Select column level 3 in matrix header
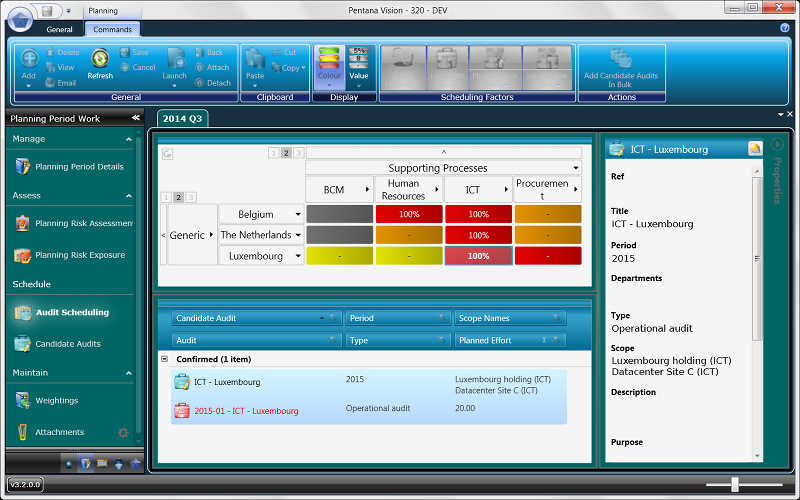 pos(299,153)
